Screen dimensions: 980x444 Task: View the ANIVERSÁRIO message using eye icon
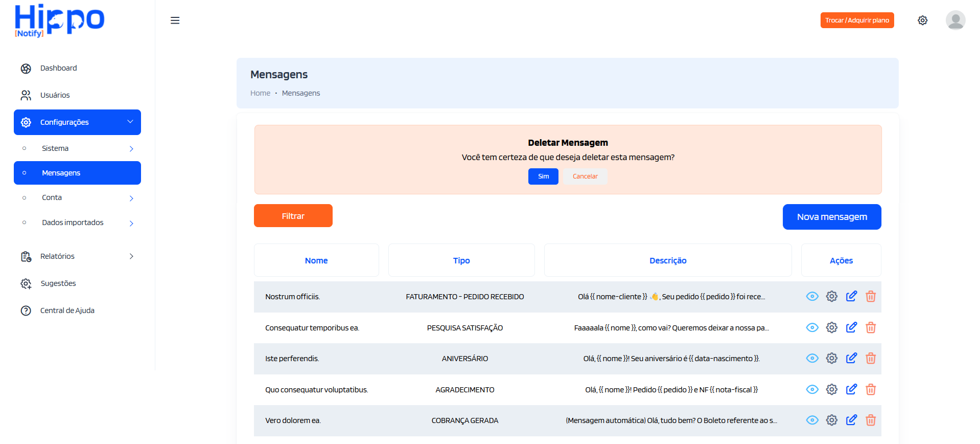coord(812,359)
